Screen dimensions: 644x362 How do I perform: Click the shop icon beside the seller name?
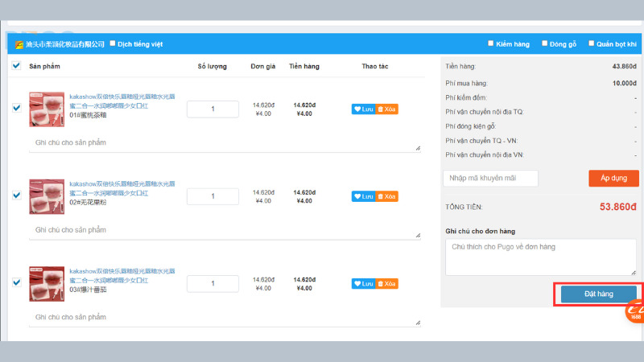[x=19, y=44]
